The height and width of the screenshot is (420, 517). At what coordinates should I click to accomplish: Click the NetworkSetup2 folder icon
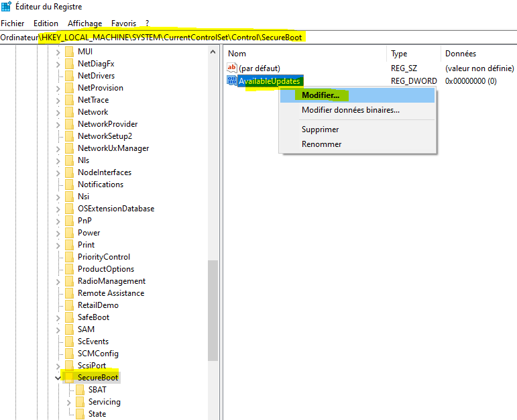pyautogui.click(x=69, y=136)
